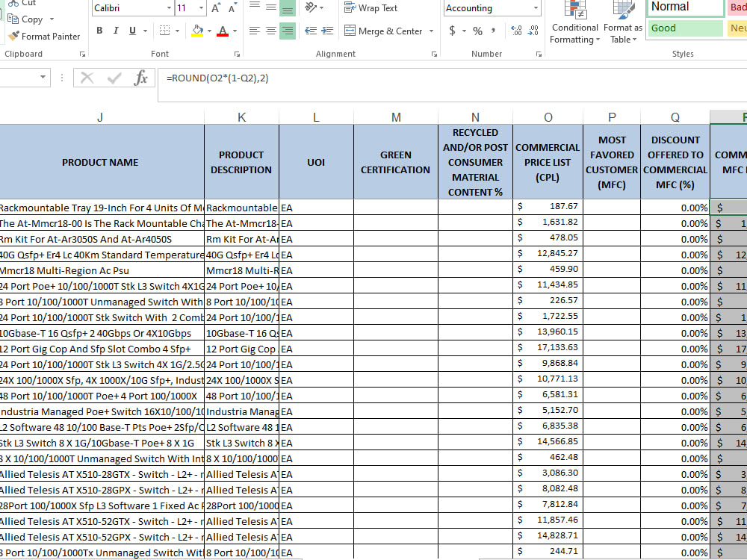The image size is (747, 560).
Task: Confirm formula entry with checkmark
Action: tap(114, 78)
